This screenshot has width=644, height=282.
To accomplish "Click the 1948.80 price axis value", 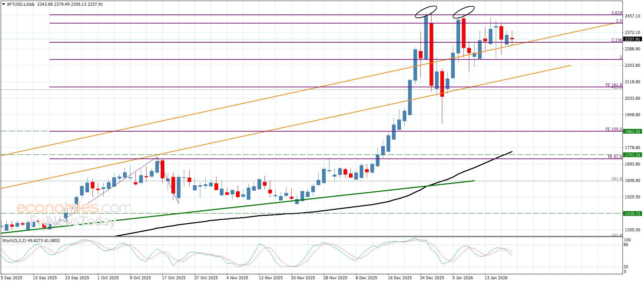I will click(x=633, y=115).
